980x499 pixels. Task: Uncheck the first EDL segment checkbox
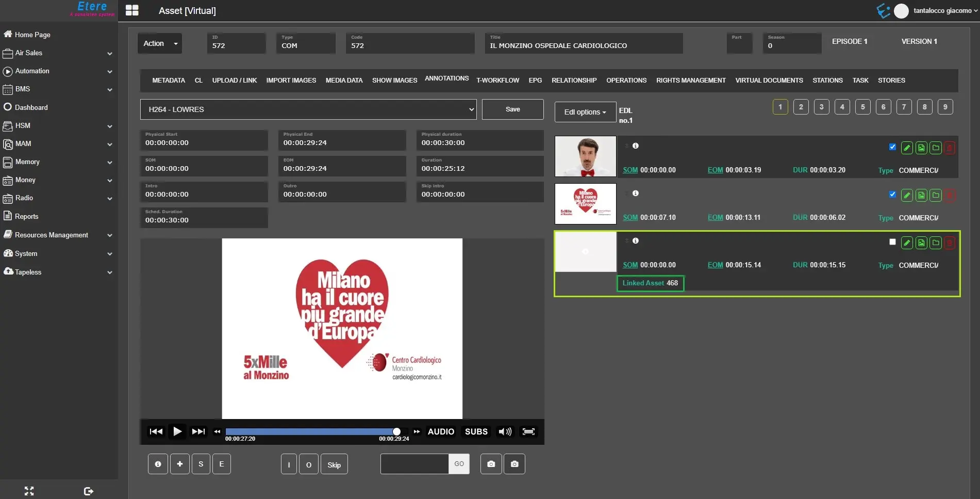click(x=892, y=147)
